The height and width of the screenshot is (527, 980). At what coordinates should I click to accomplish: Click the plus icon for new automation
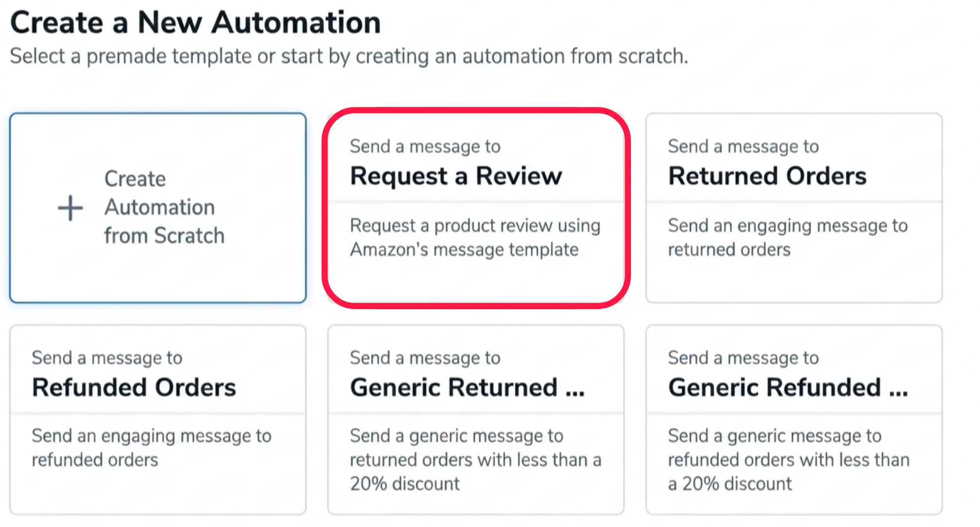tap(70, 208)
